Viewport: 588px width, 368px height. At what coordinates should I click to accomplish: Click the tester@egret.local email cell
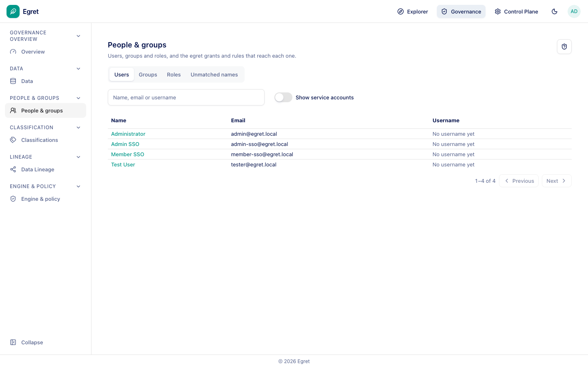pos(254,165)
